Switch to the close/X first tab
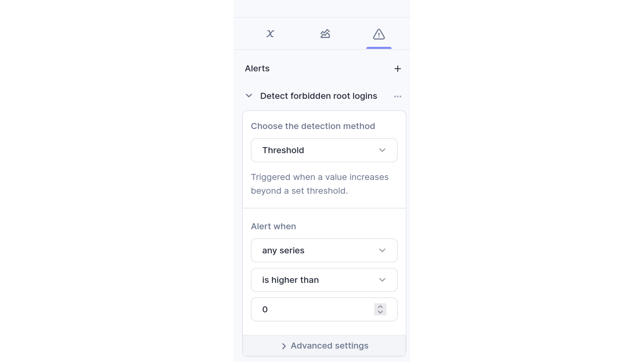This screenshot has width=644, height=362. [270, 34]
